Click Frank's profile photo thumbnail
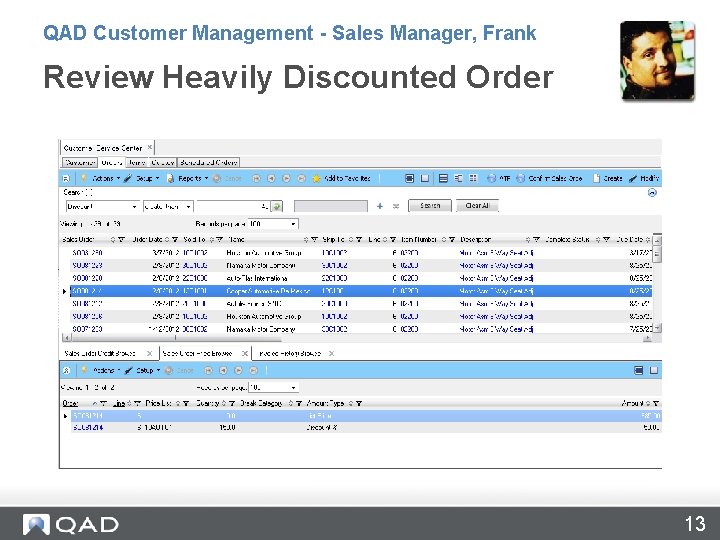 pyautogui.click(x=657, y=60)
